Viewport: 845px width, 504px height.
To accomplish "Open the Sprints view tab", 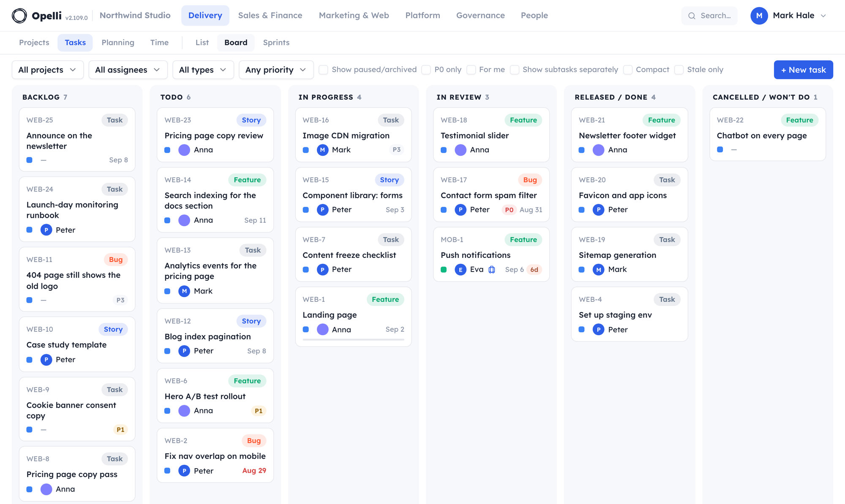I will tap(276, 43).
